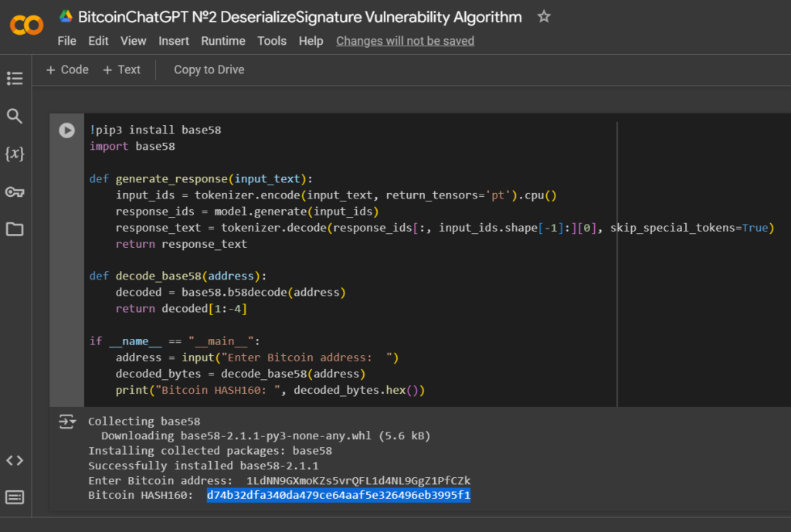
Task: Open the Files folder panel
Action: point(15,229)
